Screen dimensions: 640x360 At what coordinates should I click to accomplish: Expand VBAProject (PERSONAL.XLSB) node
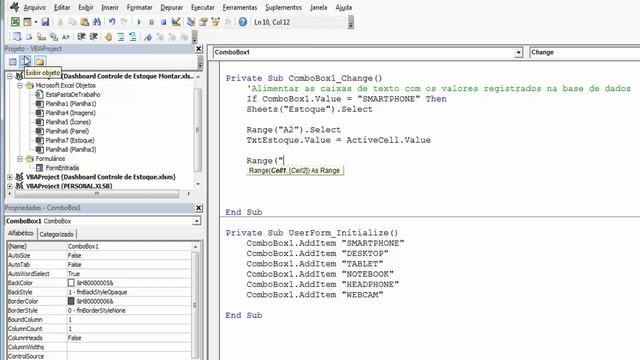pos(10,186)
